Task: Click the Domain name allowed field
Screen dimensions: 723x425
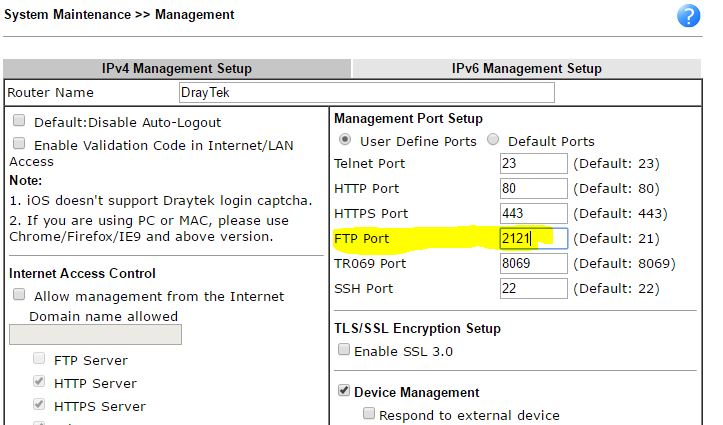Action: 95,335
